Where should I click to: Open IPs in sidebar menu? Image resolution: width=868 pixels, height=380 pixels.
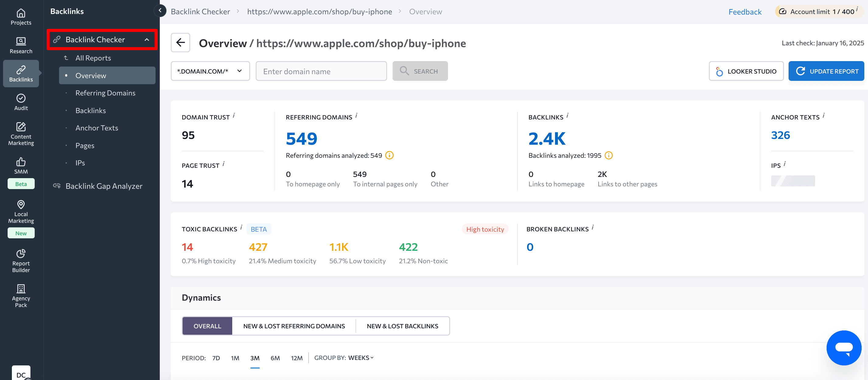(80, 163)
